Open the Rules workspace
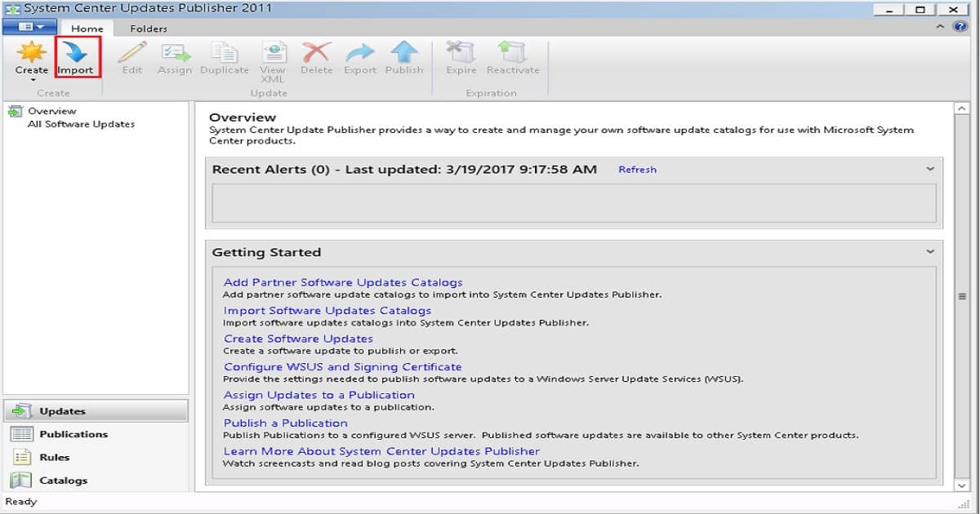The width and height of the screenshot is (980, 514). [x=96, y=457]
